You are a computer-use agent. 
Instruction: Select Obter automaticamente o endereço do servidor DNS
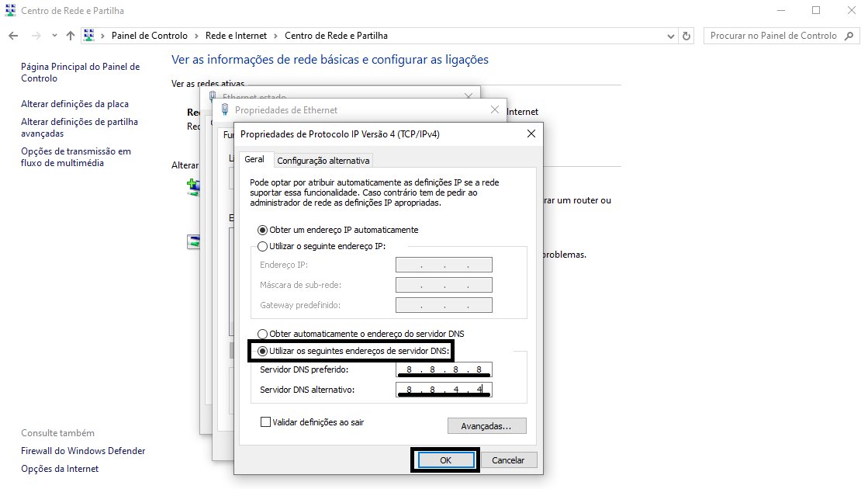(263, 334)
